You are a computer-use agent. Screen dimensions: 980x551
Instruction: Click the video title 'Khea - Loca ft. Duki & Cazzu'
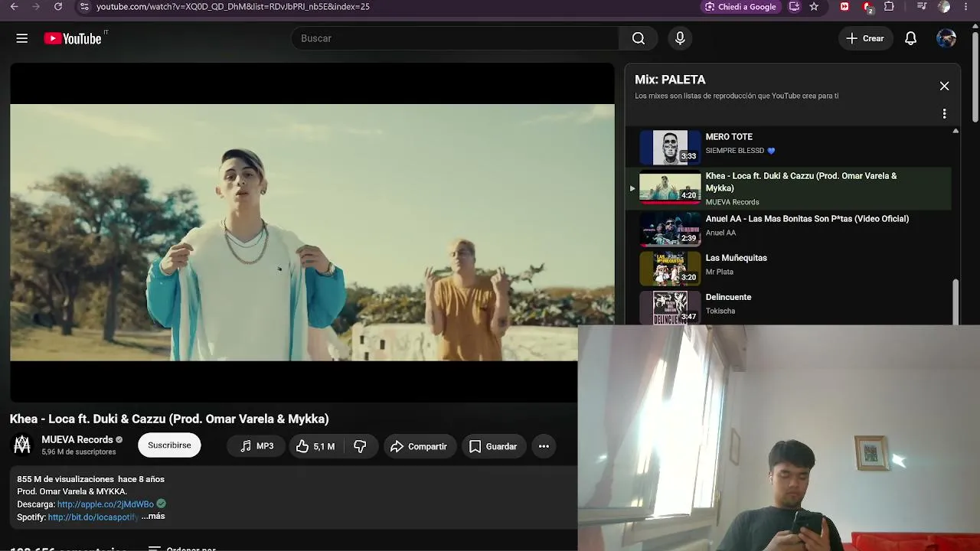point(169,419)
